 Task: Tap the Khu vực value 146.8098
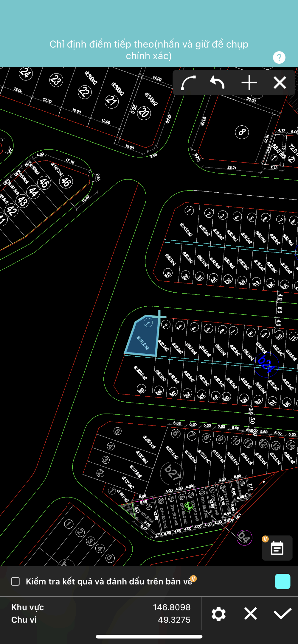tap(171, 607)
